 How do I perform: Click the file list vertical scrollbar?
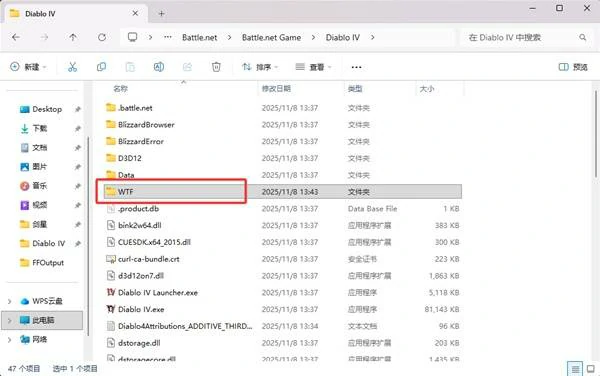point(595,134)
